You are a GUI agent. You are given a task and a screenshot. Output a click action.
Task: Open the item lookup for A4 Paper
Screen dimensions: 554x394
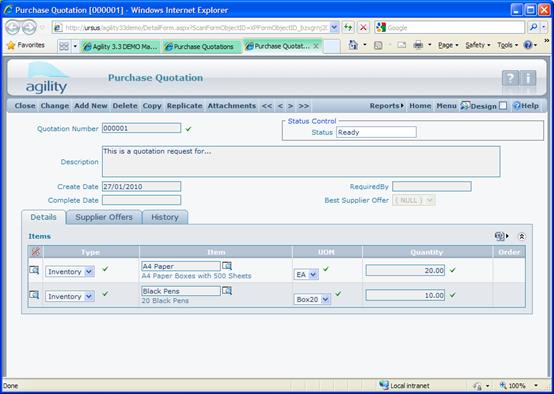click(227, 266)
